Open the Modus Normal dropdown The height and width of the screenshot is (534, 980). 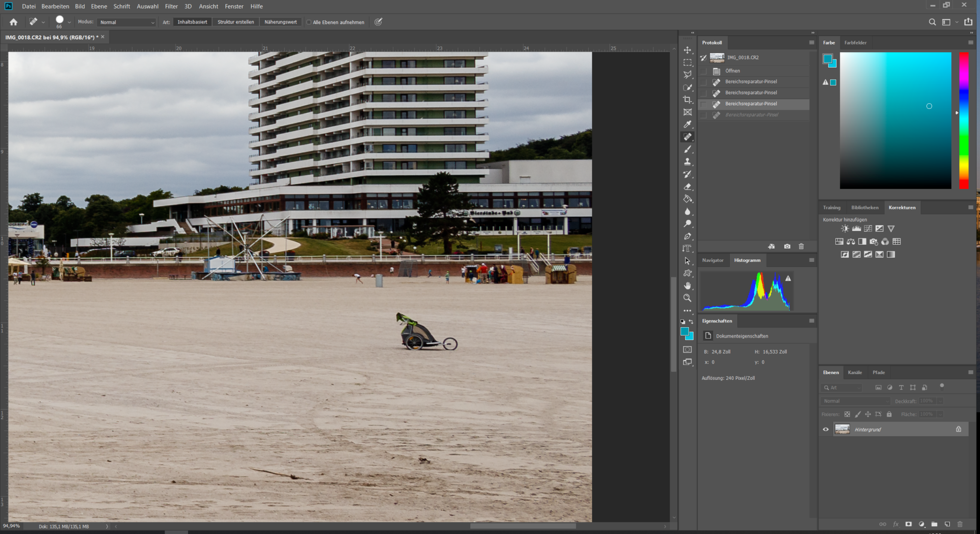click(127, 23)
